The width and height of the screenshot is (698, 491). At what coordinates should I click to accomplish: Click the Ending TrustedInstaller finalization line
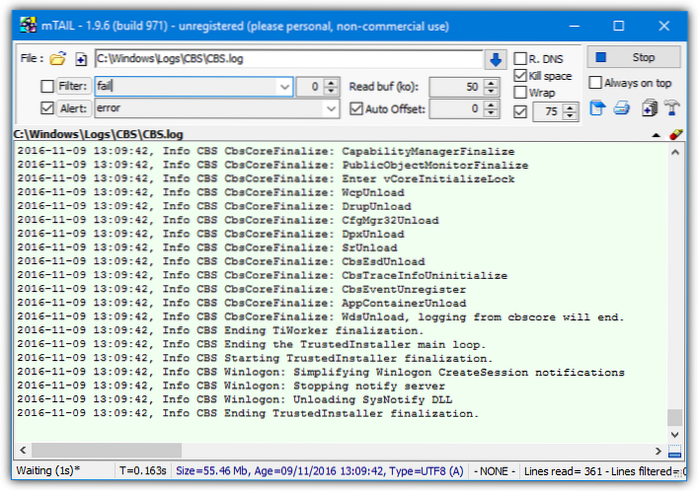[248, 414]
